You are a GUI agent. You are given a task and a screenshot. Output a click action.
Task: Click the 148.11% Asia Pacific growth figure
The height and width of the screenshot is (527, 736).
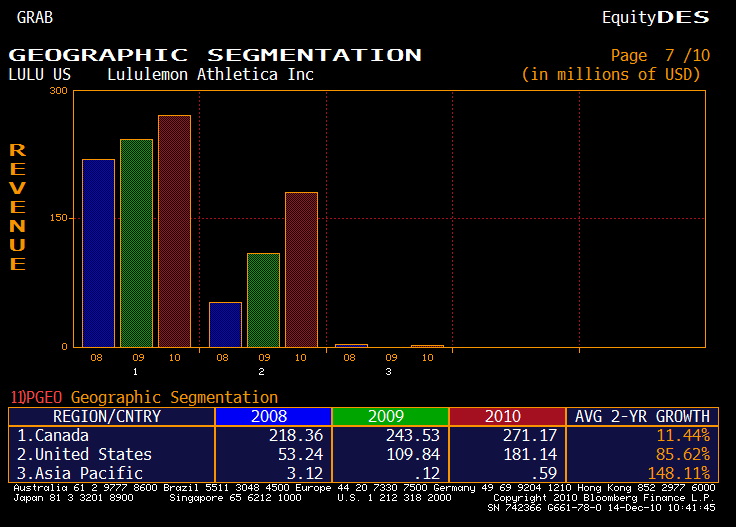tap(679, 473)
